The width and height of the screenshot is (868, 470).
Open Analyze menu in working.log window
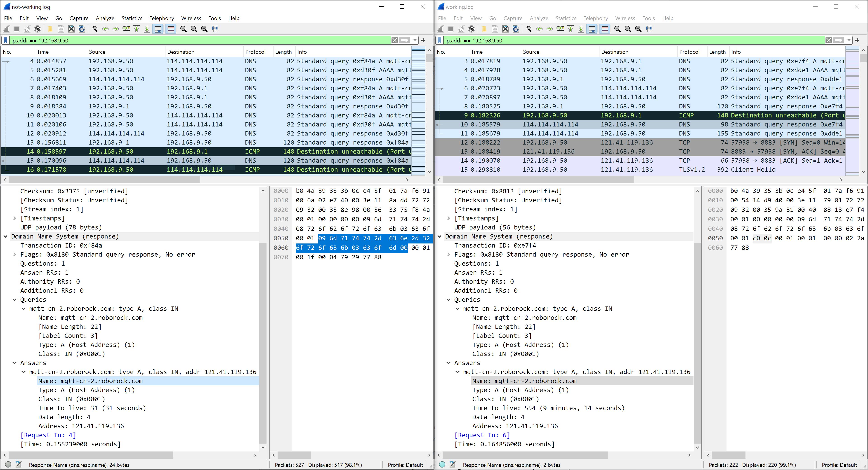point(539,18)
